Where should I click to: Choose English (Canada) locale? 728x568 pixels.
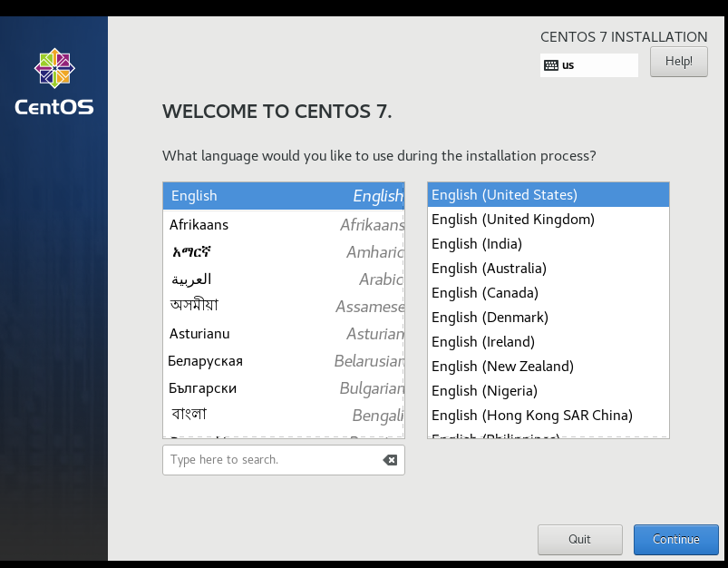click(548, 293)
